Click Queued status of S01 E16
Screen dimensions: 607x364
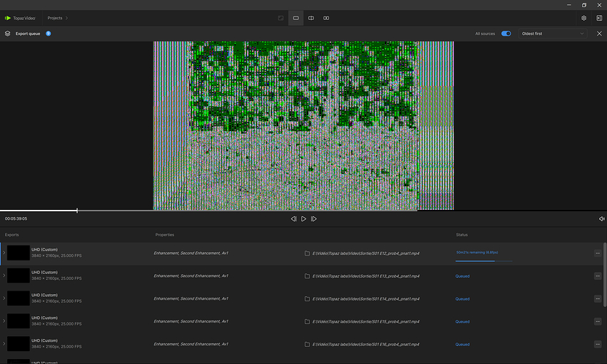pyautogui.click(x=462, y=344)
